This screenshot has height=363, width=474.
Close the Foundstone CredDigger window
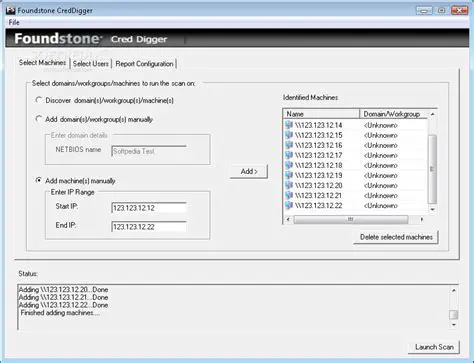[x=459, y=10]
